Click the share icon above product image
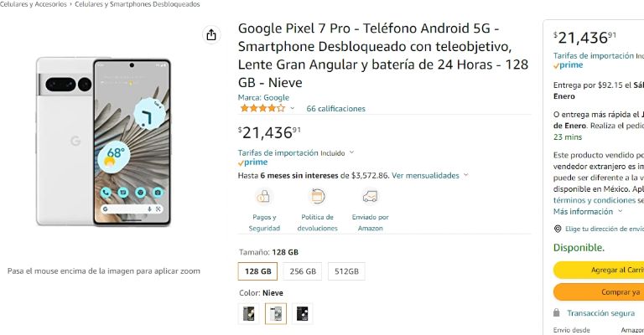This screenshot has height=335, width=644. tap(211, 34)
